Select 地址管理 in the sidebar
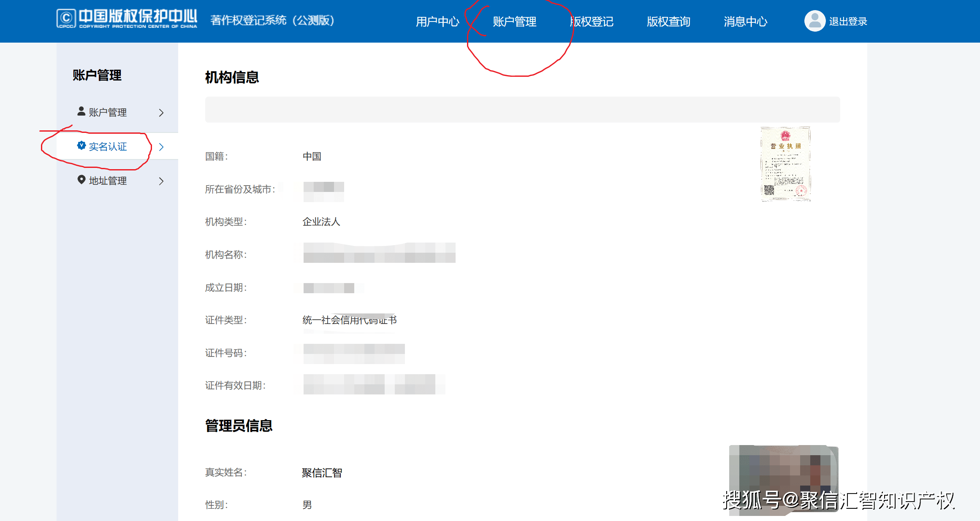This screenshot has height=521, width=980. [108, 181]
